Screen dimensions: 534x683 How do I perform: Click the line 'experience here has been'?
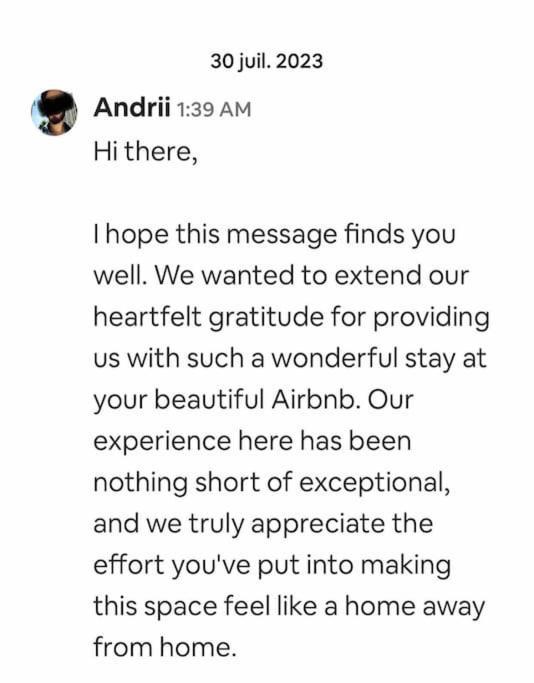pos(252,442)
